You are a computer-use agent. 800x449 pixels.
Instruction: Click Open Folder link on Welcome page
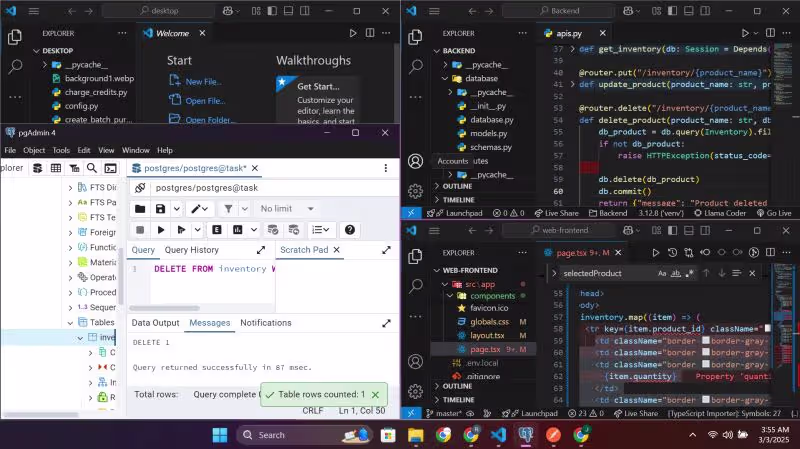[208, 120]
